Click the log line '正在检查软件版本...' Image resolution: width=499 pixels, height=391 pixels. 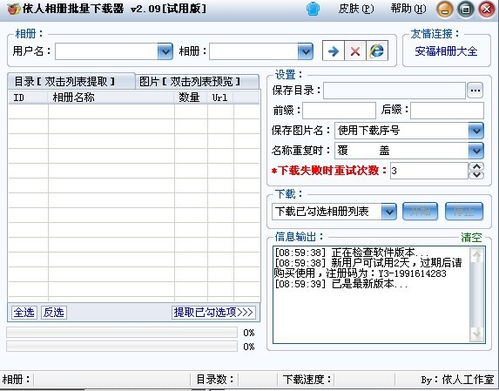pyautogui.click(x=351, y=252)
